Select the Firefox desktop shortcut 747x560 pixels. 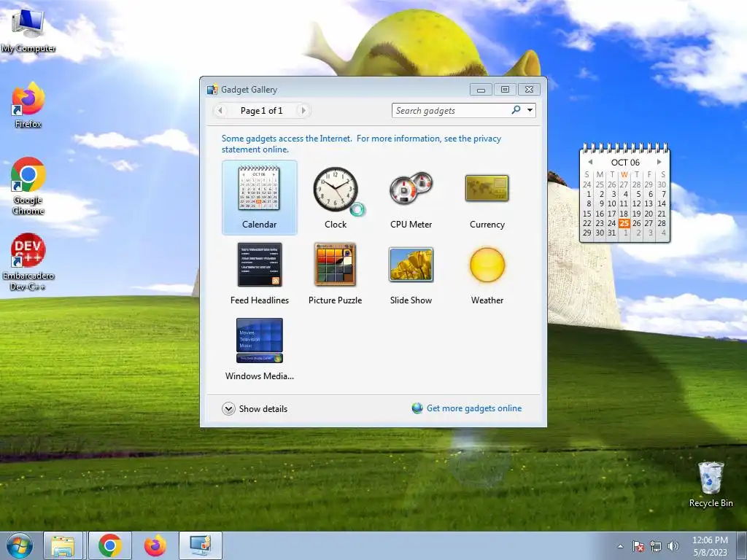coord(28,105)
